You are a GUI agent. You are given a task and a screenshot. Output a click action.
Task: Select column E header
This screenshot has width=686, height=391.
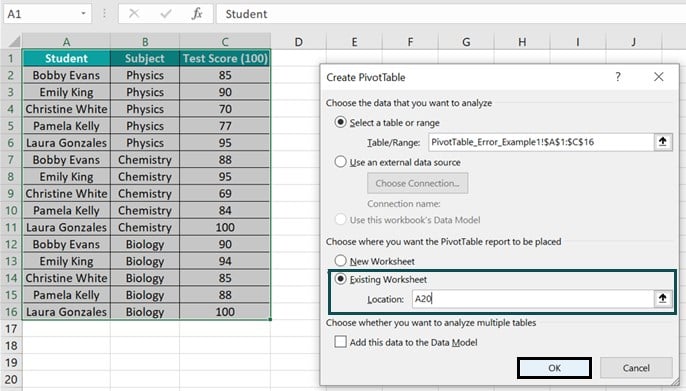click(354, 42)
